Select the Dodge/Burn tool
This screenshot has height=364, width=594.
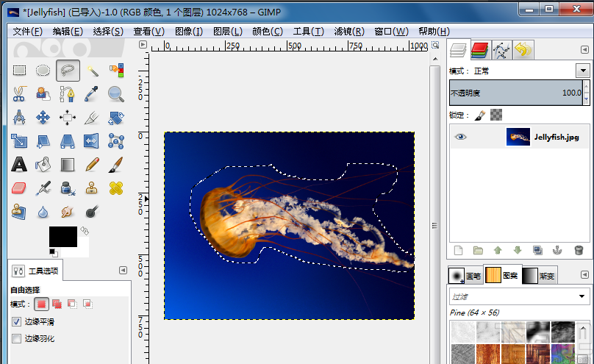tap(92, 211)
